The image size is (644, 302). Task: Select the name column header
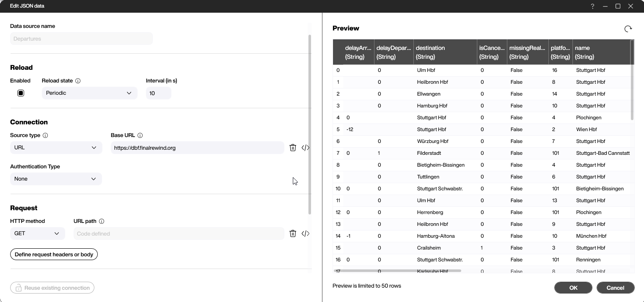601,52
